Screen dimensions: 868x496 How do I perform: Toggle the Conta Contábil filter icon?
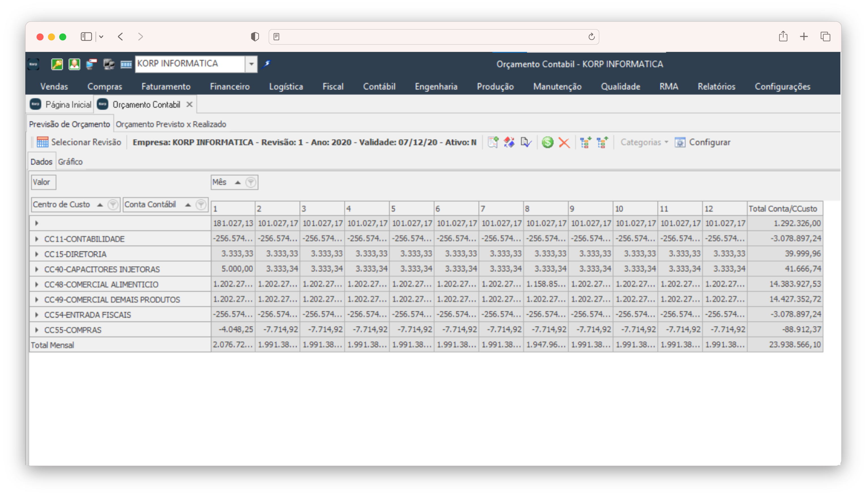[x=201, y=205]
